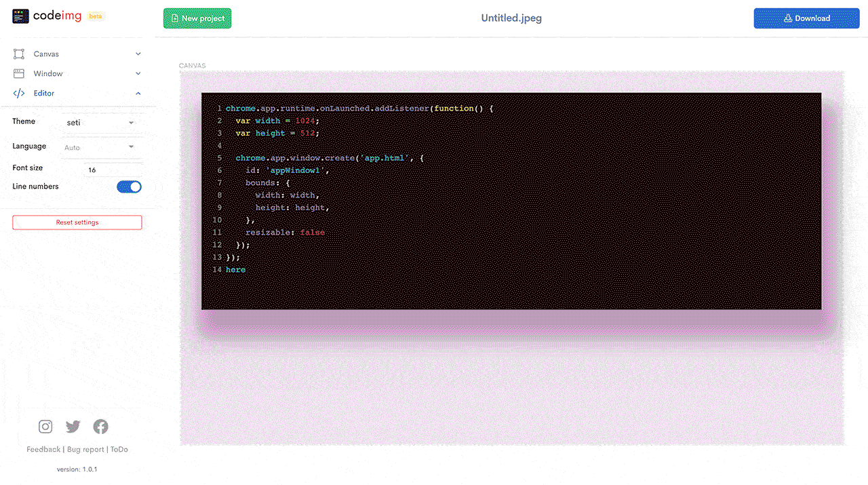Open the Facebook social link
The height and width of the screenshot is (485, 868).
[x=101, y=427]
